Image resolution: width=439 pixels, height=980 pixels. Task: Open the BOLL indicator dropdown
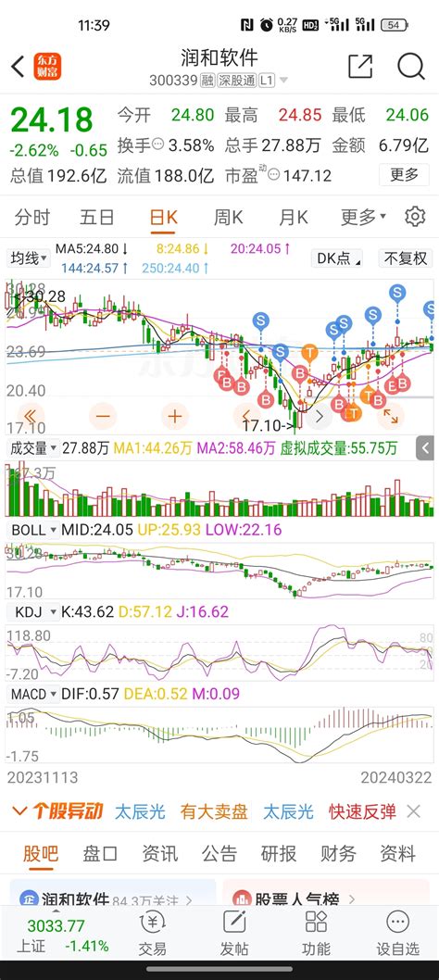point(32,530)
